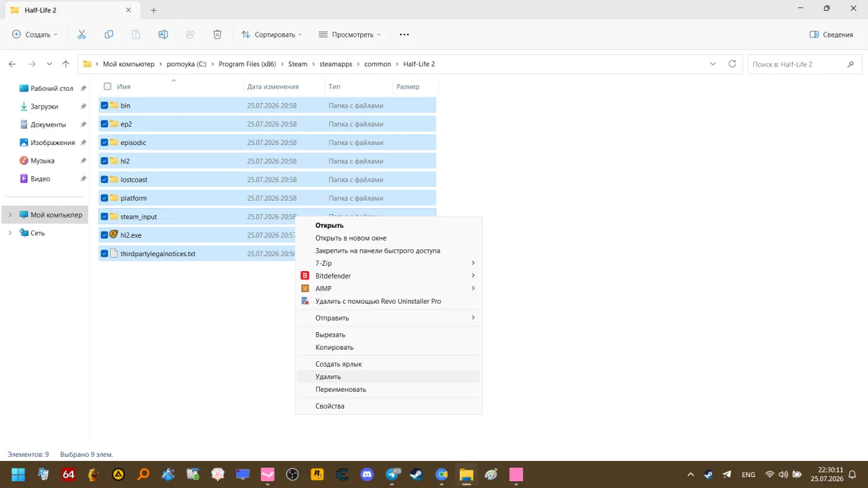This screenshot has height=488, width=868.
Task: Click the search magnifier icon
Action: click(850, 64)
